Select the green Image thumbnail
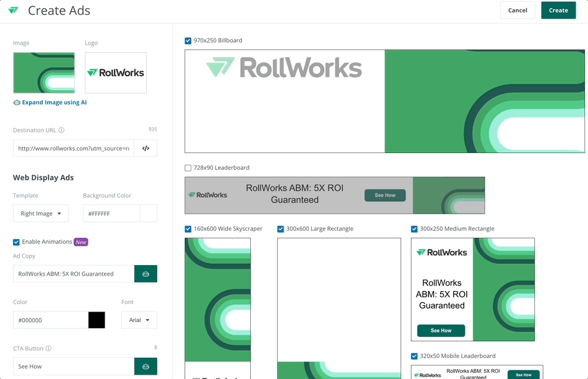Screen dimensions: 588x379 44,73
